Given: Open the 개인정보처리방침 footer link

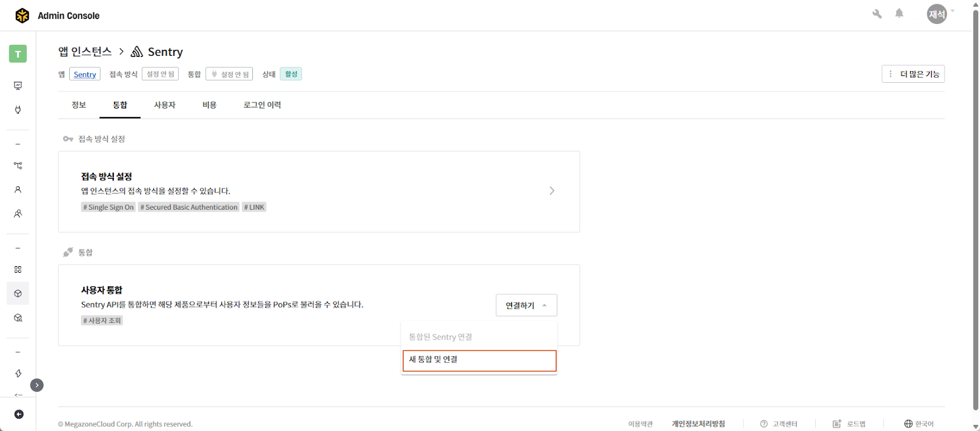Looking at the screenshot, I should 698,424.
